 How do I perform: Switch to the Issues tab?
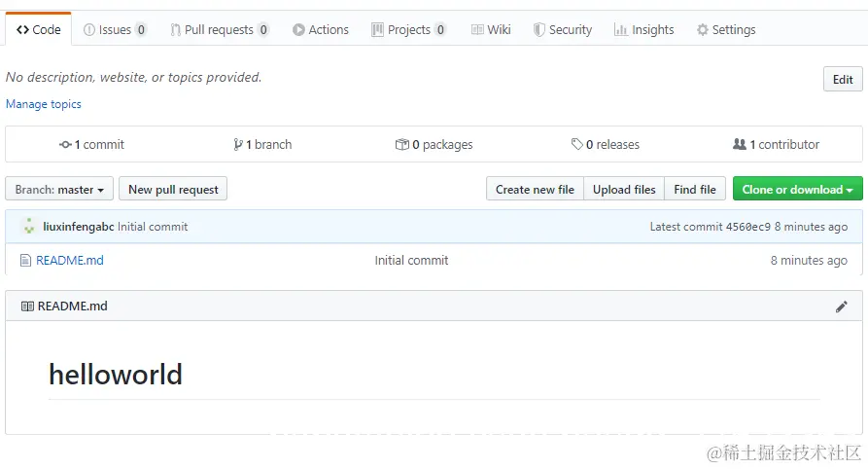click(x=115, y=29)
